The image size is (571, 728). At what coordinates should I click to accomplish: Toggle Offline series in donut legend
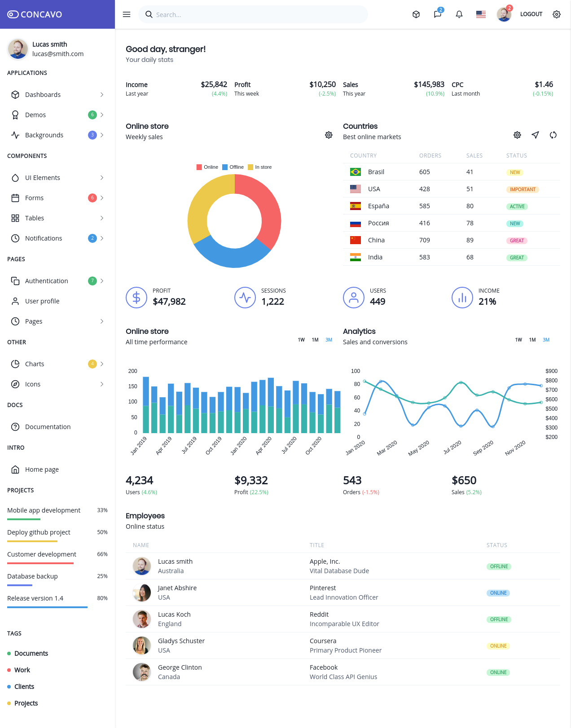(x=233, y=167)
